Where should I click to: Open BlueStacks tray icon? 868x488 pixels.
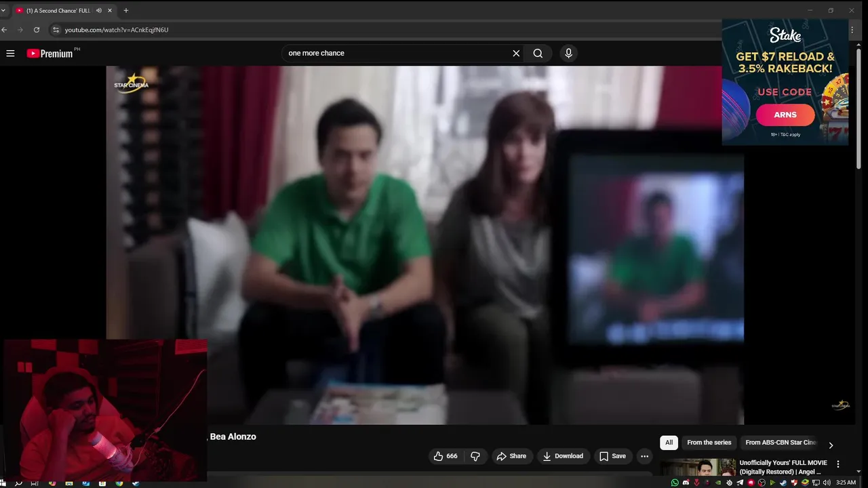(805, 483)
